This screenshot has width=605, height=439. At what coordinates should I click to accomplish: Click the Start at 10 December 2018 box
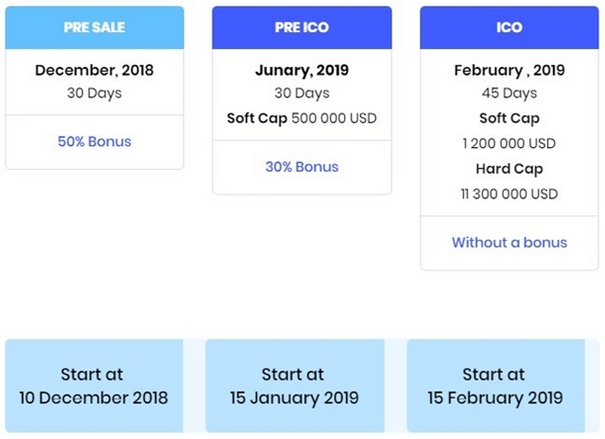[x=94, y=386]
